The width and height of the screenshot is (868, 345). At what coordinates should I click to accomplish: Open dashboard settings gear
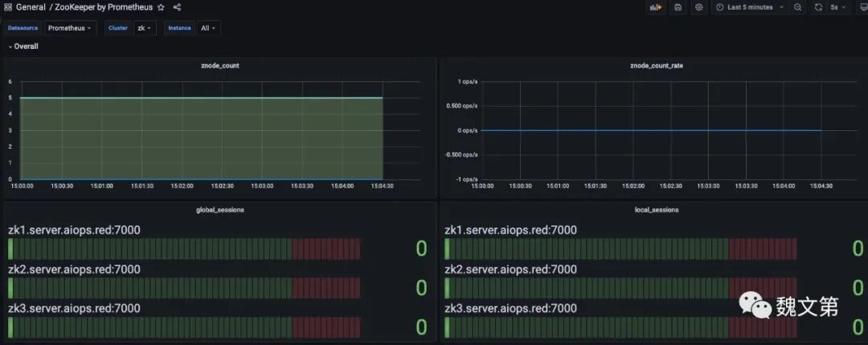(698, 7)
